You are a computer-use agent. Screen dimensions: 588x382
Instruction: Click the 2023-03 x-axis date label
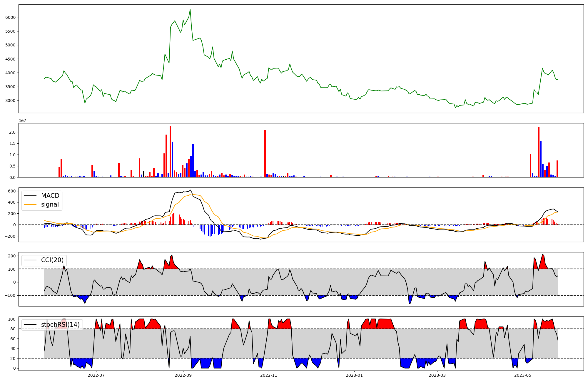pos(437,375)
